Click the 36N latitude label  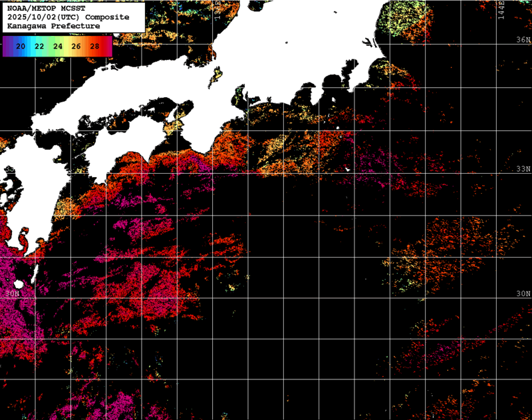coord(524,41)
